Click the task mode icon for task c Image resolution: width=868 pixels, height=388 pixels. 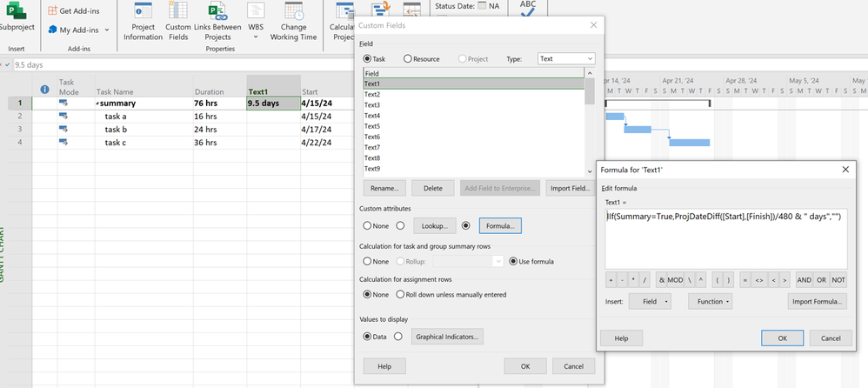click(x=63, y=143)
